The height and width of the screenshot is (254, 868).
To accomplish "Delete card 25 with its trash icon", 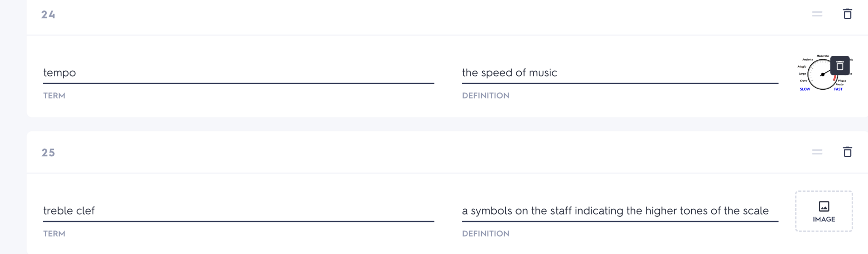I will (x=847, y=152).
